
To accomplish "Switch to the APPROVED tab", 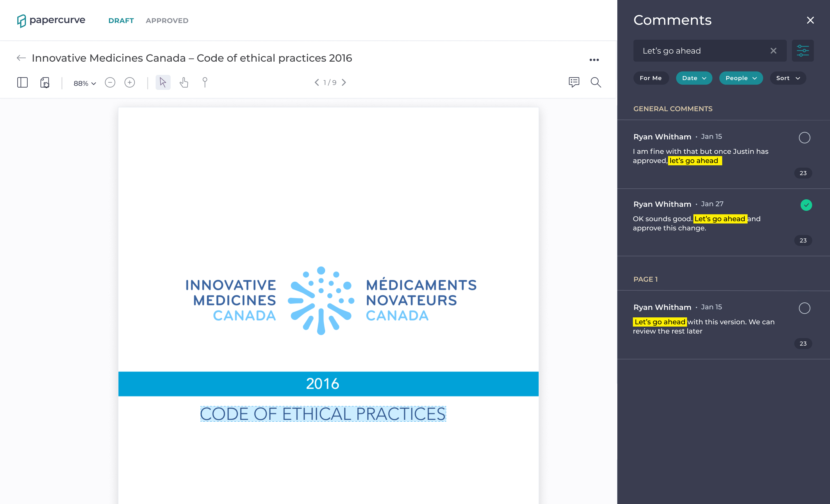I will pos(167,20).
